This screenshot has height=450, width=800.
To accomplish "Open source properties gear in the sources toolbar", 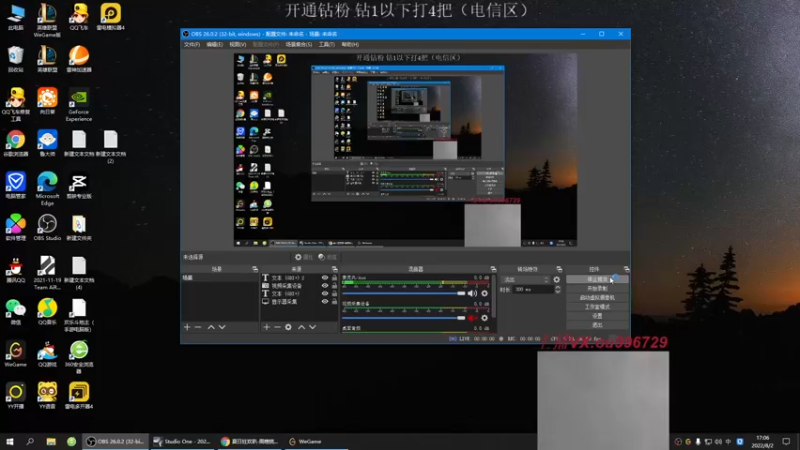I will [x=288, y=327].
